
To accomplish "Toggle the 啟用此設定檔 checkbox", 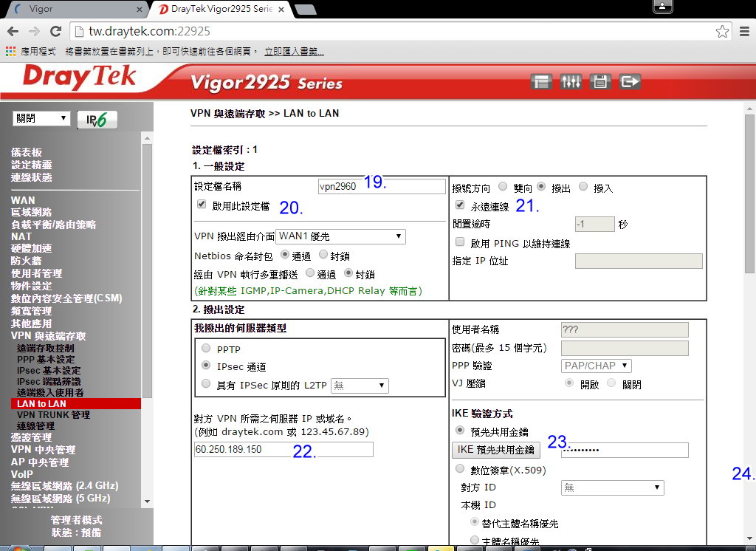I will click(202, 204).
